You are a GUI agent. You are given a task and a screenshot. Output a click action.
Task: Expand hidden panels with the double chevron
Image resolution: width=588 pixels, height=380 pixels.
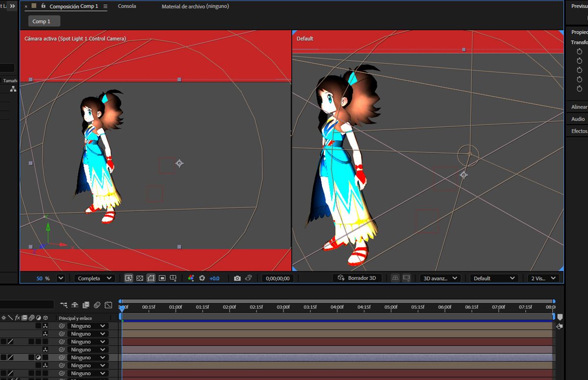[12, 6]
